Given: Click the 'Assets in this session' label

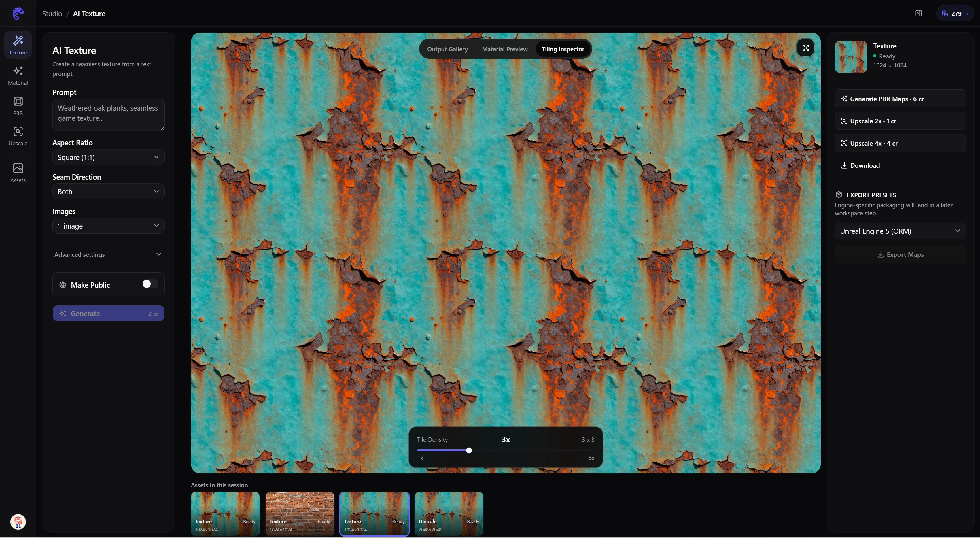Looking at the screenshot, I should 219,485.
